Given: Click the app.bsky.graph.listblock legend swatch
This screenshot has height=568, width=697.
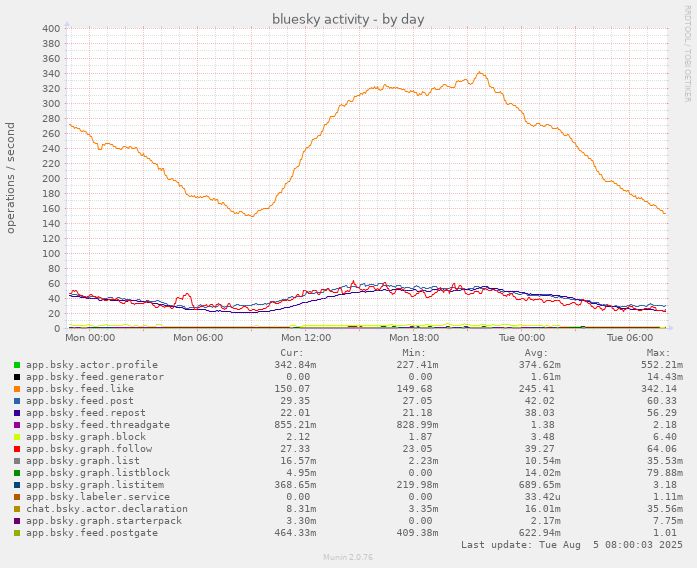Looking at the screenshot, I should click(17, 473).
